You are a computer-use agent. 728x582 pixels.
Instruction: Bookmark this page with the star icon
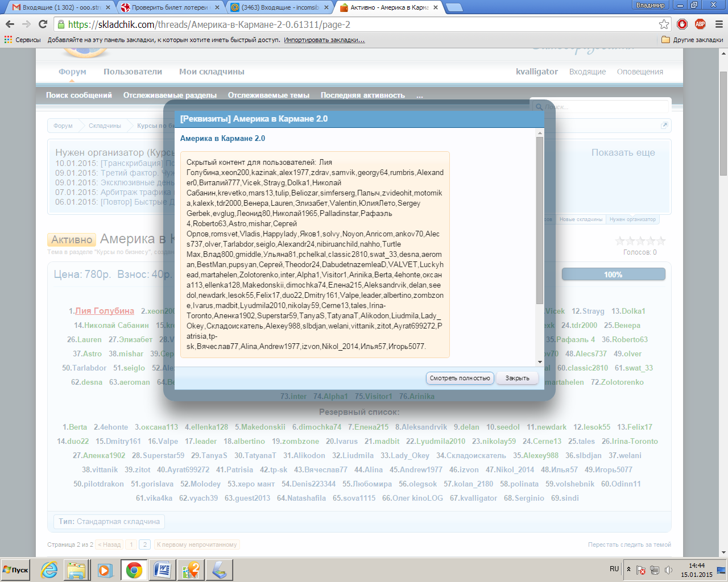tap(664, 24)
